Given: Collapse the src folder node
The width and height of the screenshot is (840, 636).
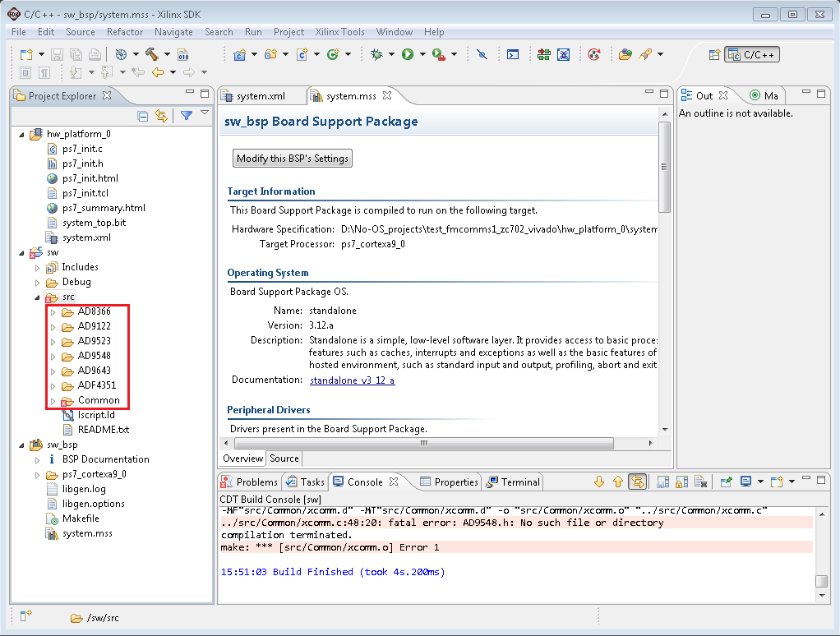Looking at the screenshot, I should click(38, 297).
